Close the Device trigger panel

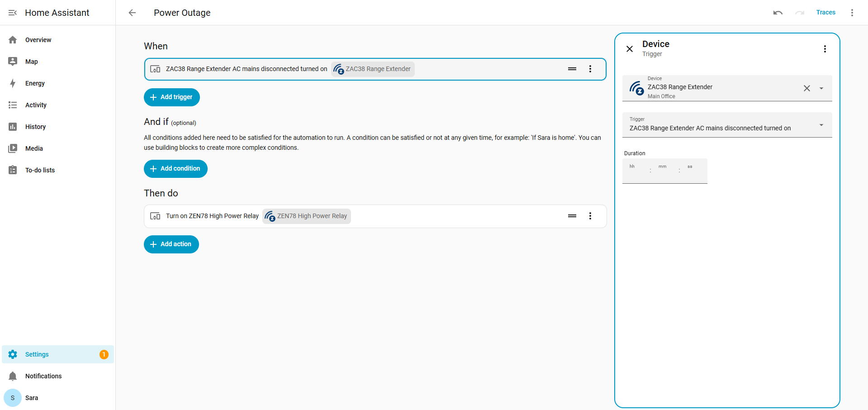point(630,49)
